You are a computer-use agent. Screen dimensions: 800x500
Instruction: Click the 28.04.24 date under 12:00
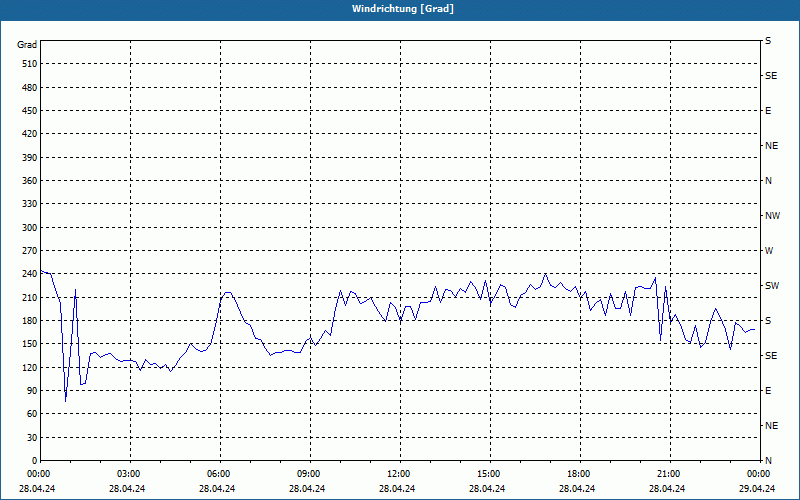397,489
